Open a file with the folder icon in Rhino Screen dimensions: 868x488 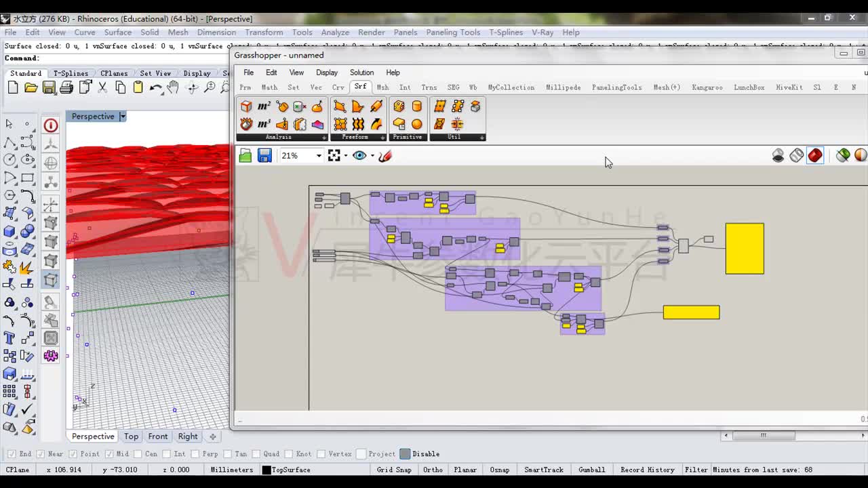(31, 87)
